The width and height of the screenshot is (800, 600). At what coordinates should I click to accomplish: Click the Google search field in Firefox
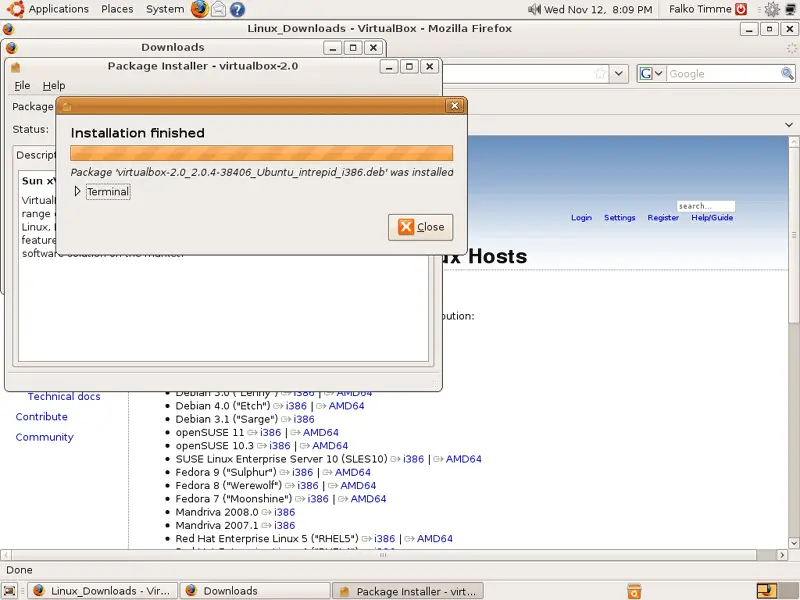point(722,74)
